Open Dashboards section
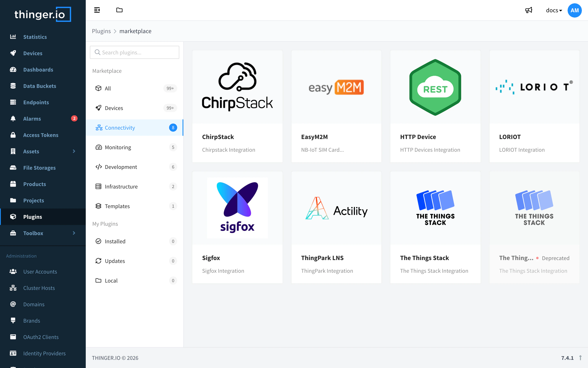The image size is (588, 368). [43, 70]
